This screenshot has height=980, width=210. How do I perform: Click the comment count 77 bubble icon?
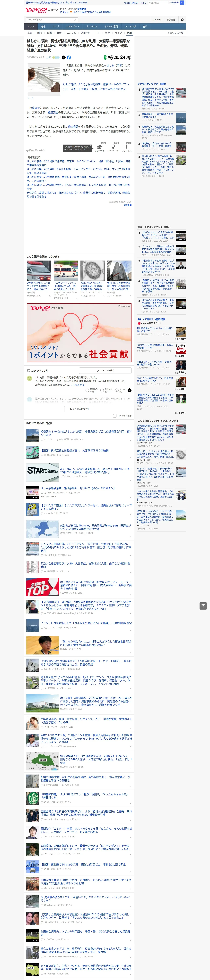click(x=49, y=57)
